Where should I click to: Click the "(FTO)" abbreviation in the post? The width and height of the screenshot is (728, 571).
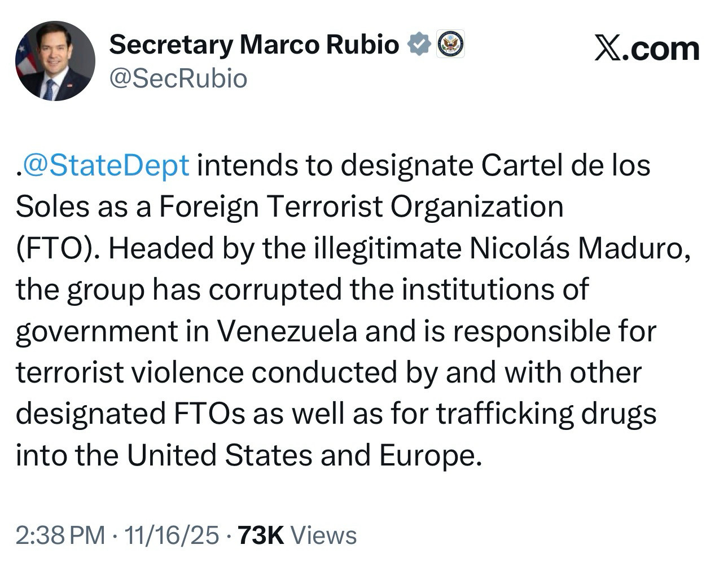tap(54, 248)
